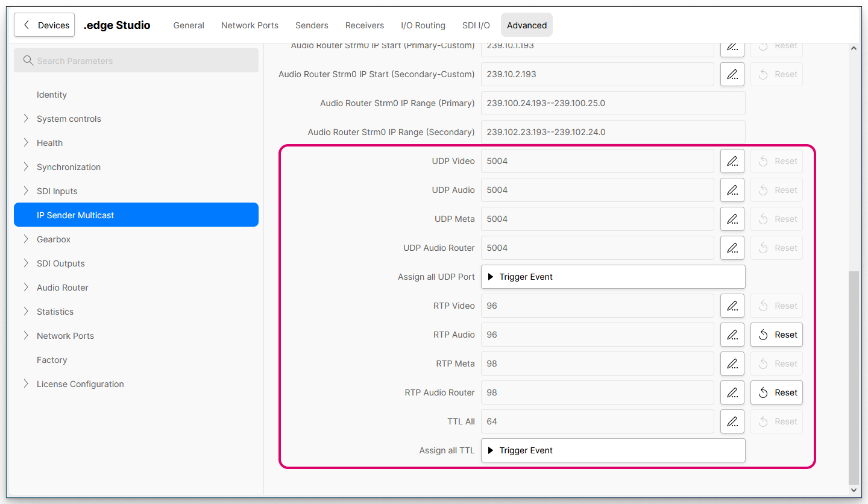Image resolution: width=868 pixels, height=504 pixels.
Task: Edit the UDP Meta value via pencil icon
Action: (x=732, y=219)
